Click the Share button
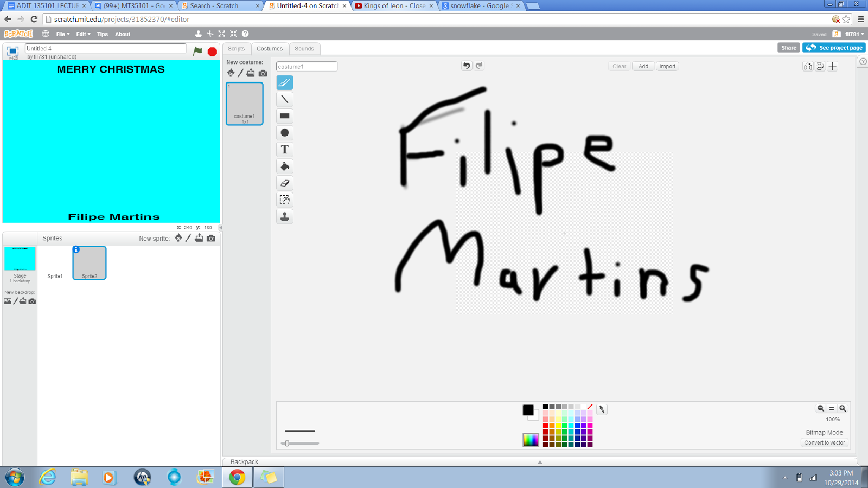This screenshot has height=488, width=868. [788, 47]
